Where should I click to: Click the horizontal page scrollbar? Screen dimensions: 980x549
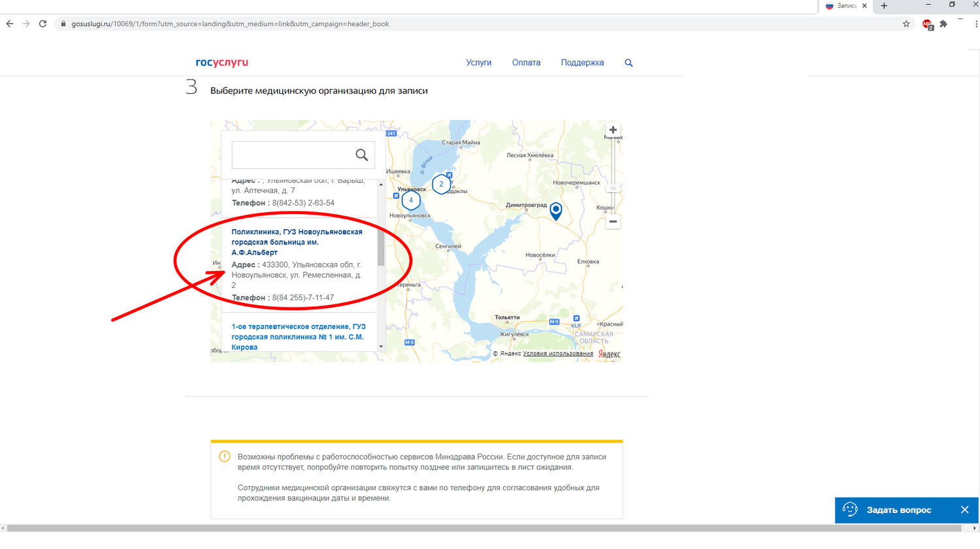483,528
